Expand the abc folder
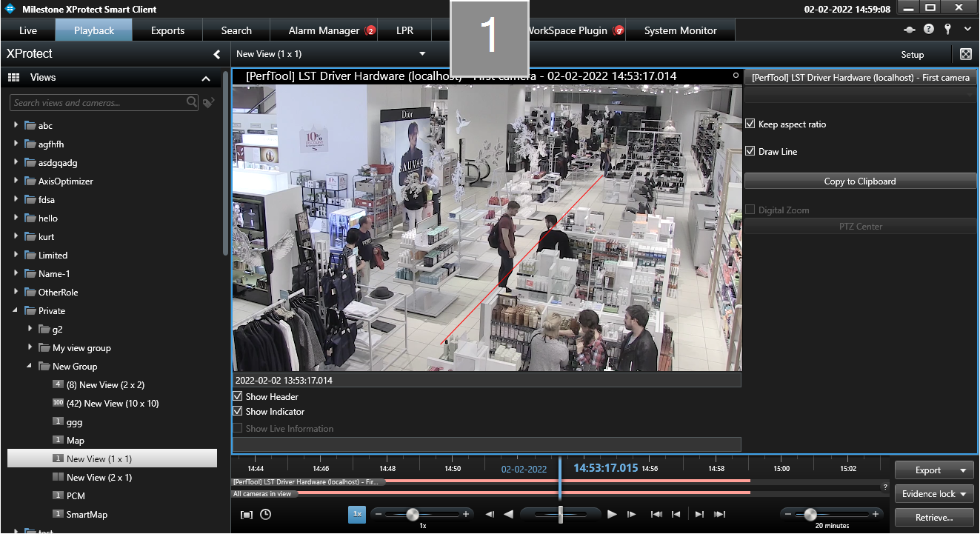Viewport: 980px width, 534px height. 16,125
